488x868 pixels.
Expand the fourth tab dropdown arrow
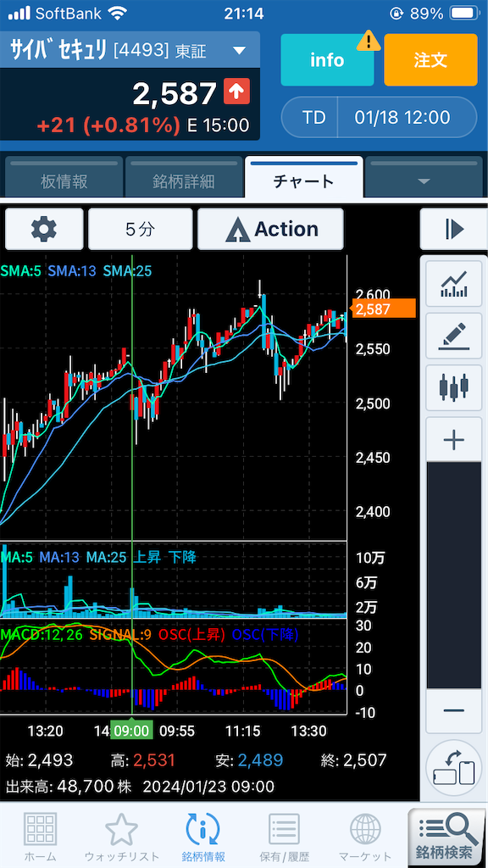[424, 181]
